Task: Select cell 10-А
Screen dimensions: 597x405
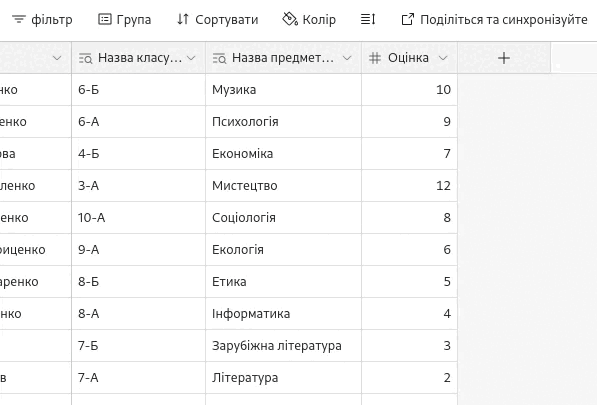Action: 139,218
